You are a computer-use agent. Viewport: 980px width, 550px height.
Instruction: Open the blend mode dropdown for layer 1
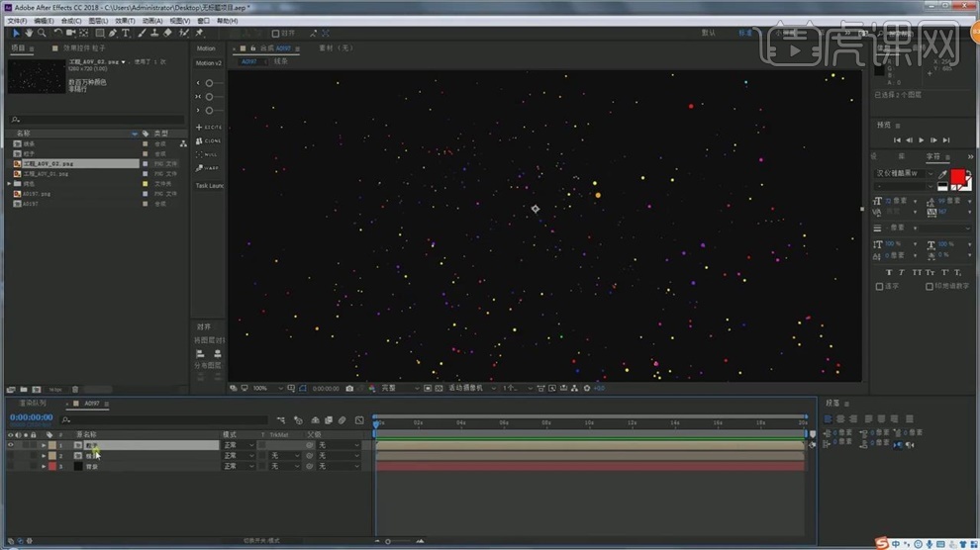pyautogui.click(x=238, y=445)
